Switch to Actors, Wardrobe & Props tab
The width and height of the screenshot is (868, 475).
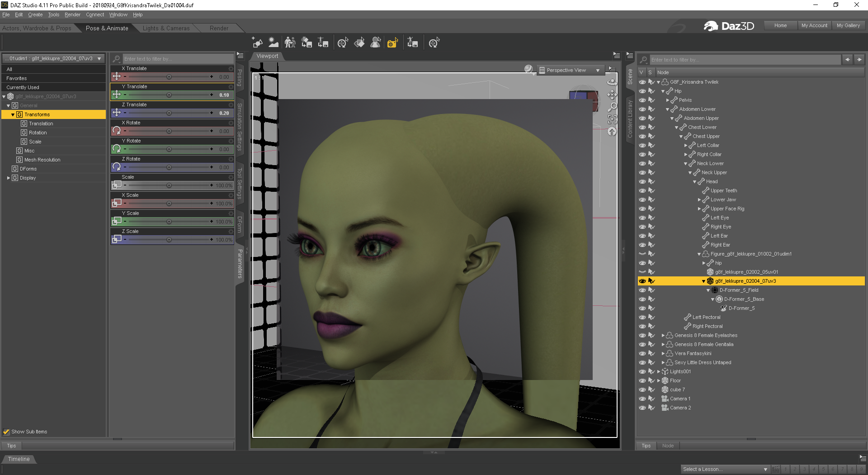[37, 28]
